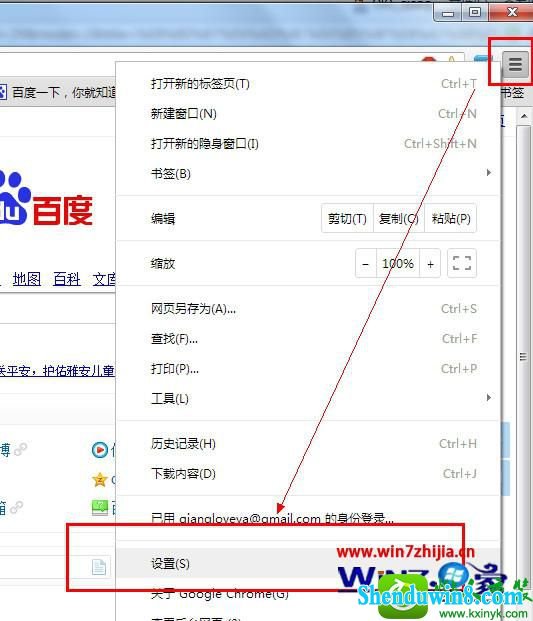Click the blue play circle icon

(99, 450)
